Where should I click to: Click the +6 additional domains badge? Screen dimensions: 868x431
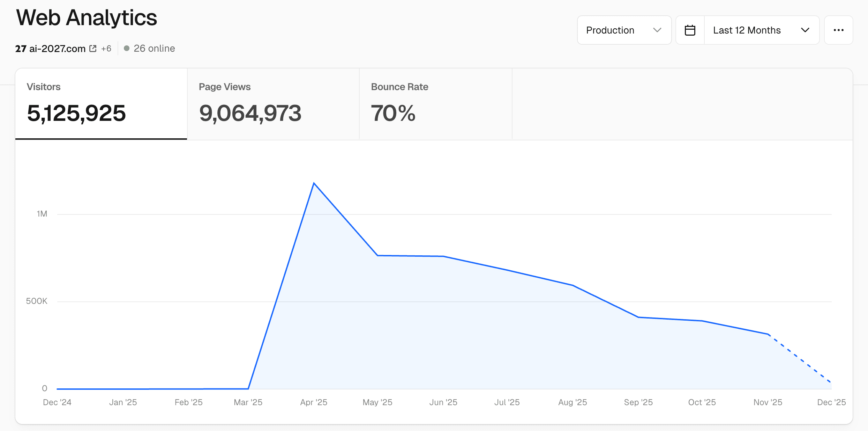click(106, 49)
